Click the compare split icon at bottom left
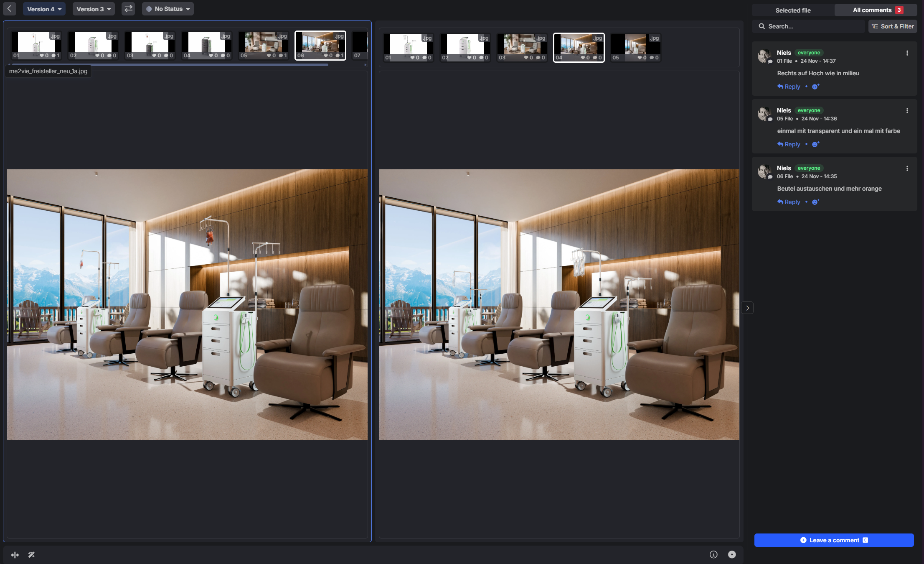The height and width of the screenshot is (564, 924). (x=15, y=555)
